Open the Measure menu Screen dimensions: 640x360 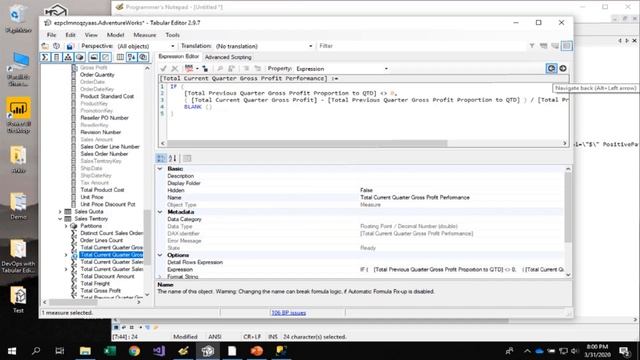[x=144, y=35]
